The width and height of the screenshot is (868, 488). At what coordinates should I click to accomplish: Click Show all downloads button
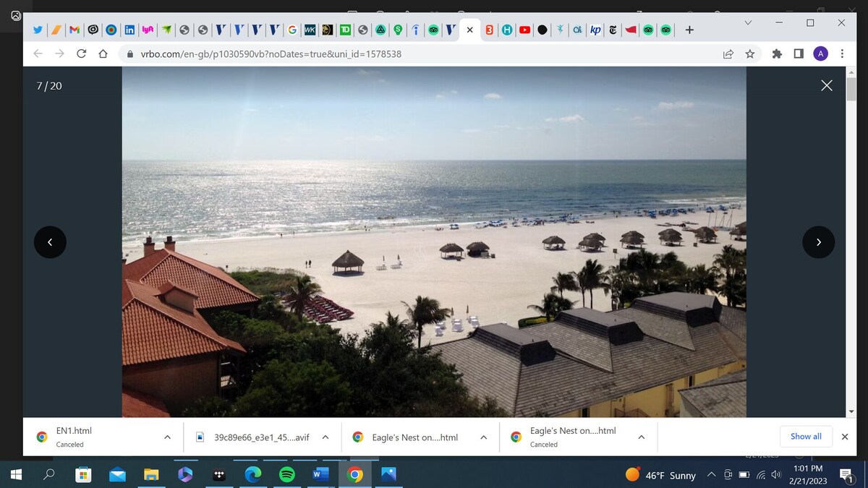click(x=805, y=436)
